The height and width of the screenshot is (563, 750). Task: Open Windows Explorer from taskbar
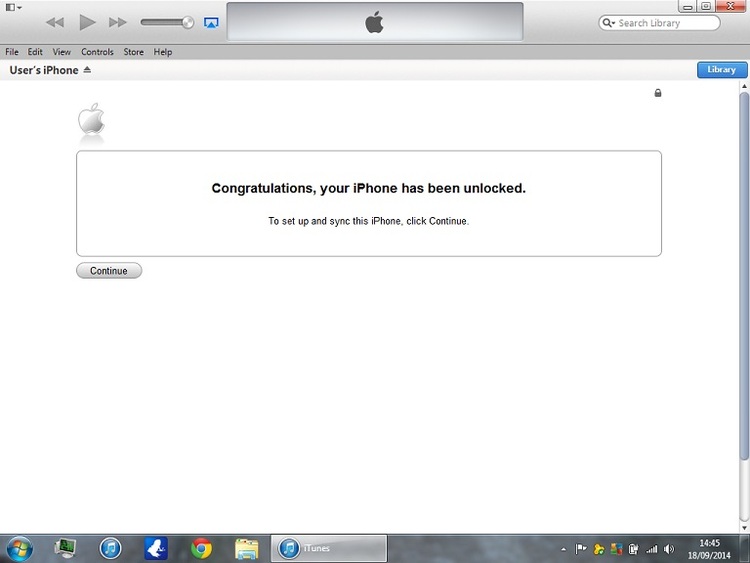point(247,549)
